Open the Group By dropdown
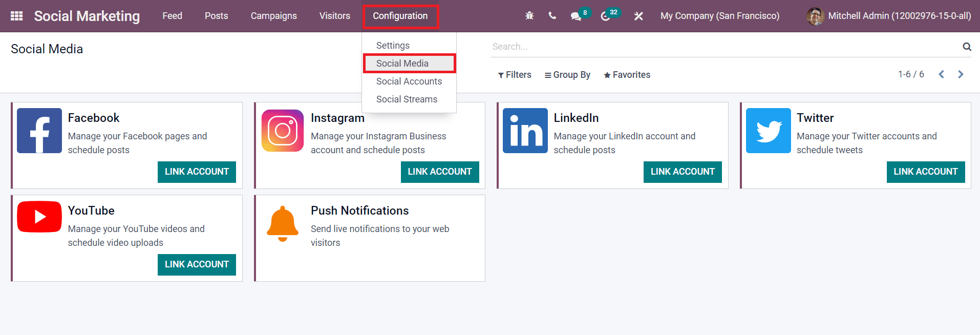Image resolution: width=980 pixels, height=335 pixels. pyautogui.click(x=567, y=75)
